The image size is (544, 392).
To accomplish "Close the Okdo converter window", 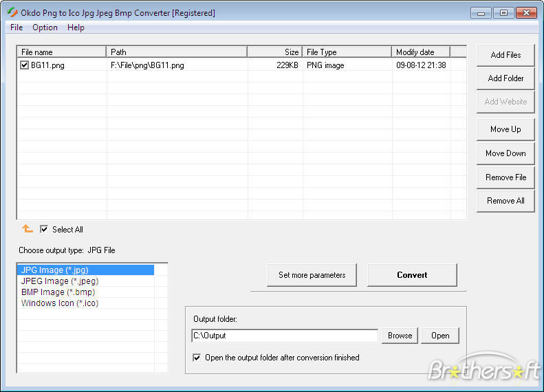I will pyautogui.click(x=526, y=13).
